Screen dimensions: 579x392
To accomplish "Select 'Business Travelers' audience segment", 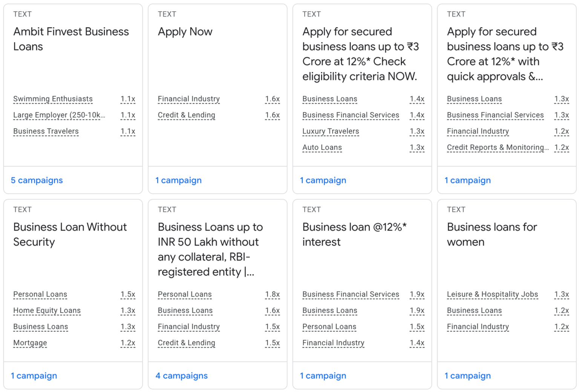I will pos(46,131).
